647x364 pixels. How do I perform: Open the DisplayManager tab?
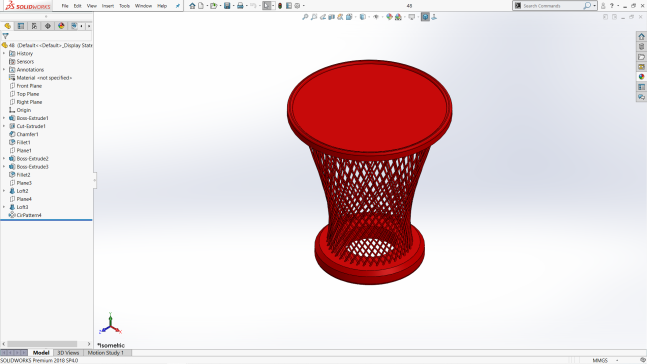click(61, 26)
